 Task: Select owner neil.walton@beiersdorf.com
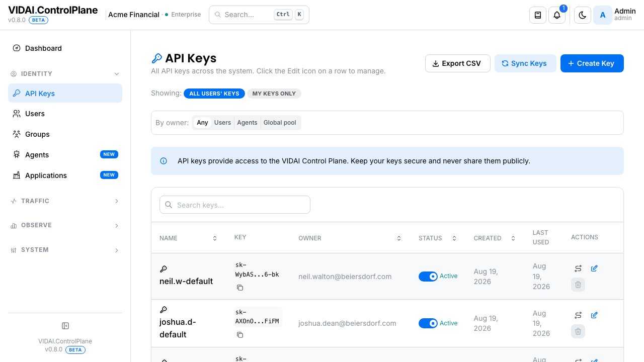345,277
